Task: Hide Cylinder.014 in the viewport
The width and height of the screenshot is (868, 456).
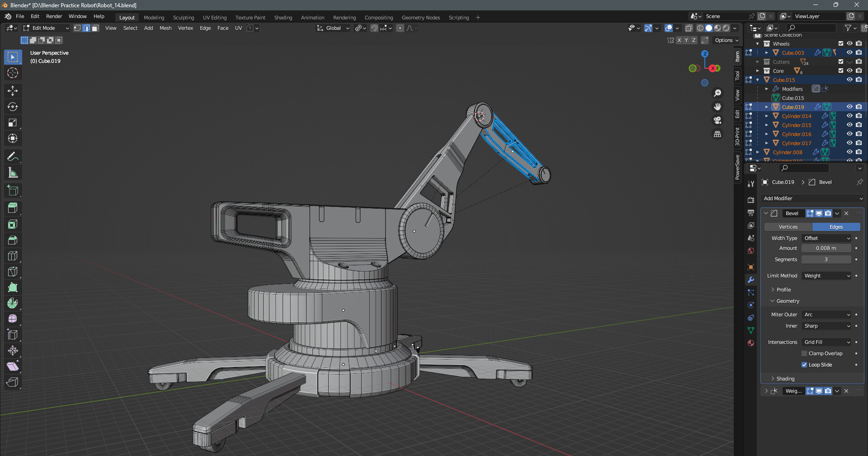Action: 849,116
